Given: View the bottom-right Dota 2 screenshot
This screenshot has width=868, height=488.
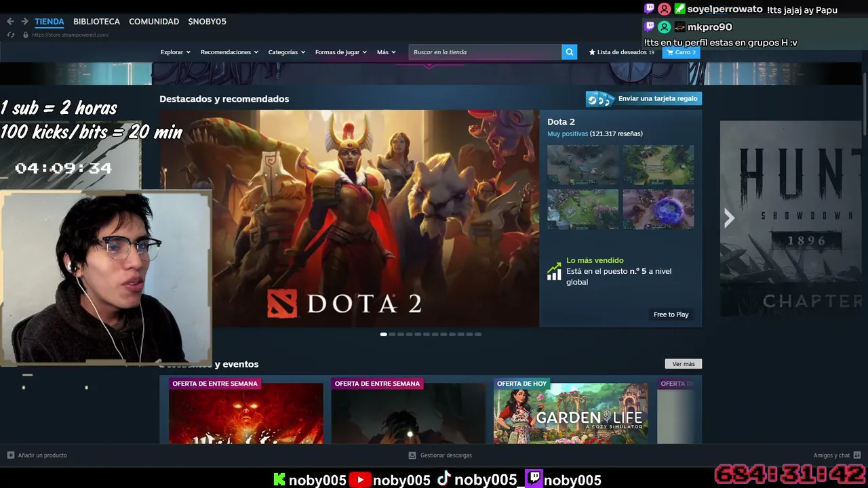Looking at the screenshot, I should [658, 209].
